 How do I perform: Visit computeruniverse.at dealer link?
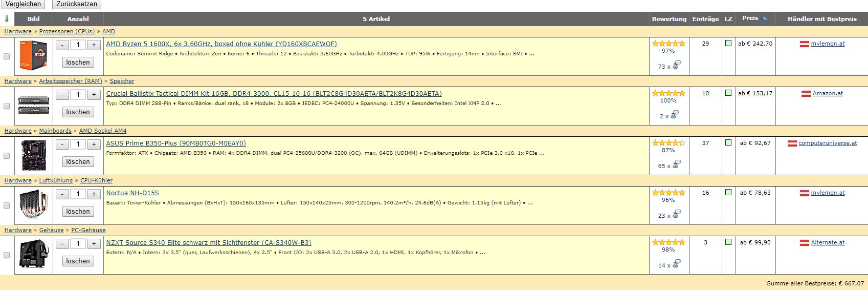coord(828,143)
